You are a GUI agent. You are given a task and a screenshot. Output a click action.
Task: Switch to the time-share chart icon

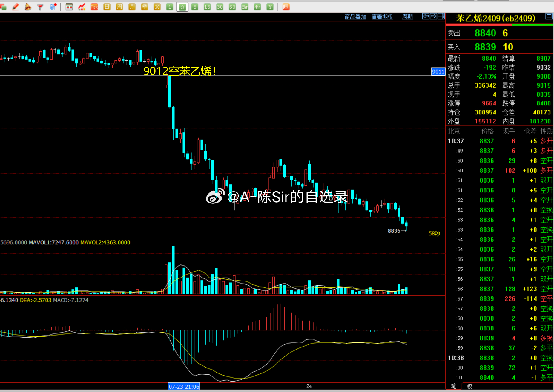[x=82, y=7]
